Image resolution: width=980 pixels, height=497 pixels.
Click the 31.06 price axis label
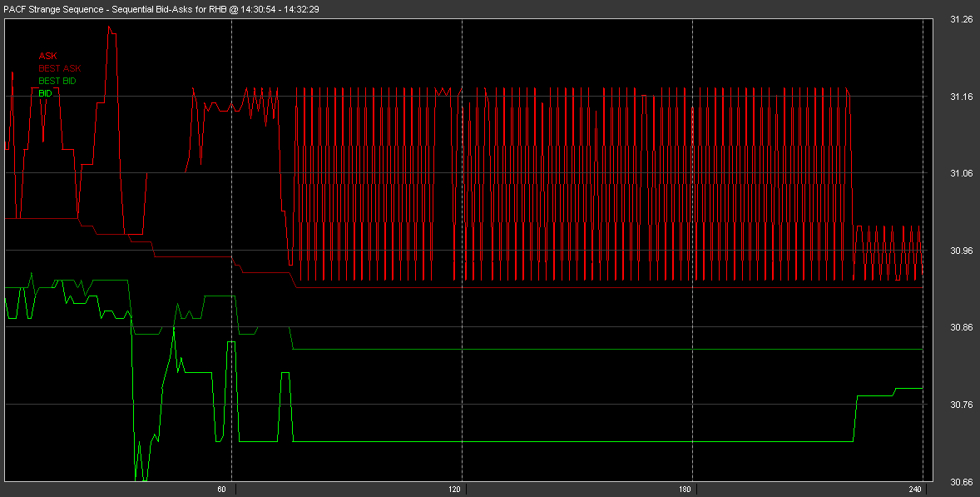click(961, 174)
